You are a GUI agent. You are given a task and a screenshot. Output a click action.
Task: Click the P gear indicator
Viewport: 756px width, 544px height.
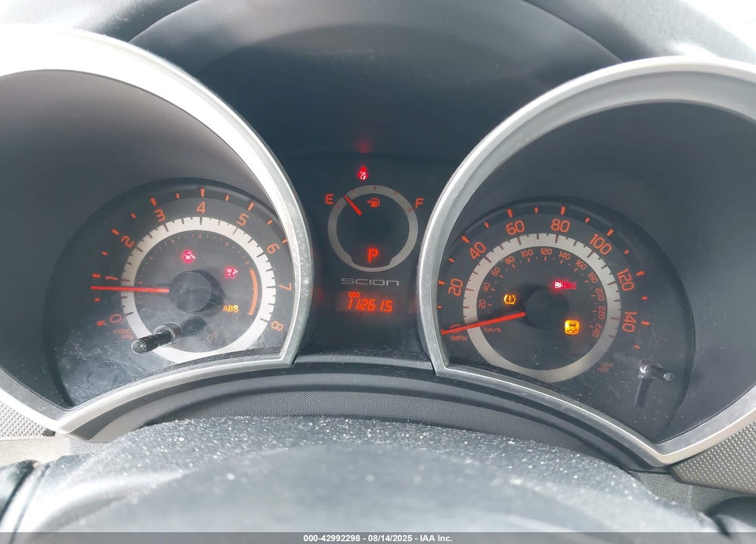click(372, 255)
